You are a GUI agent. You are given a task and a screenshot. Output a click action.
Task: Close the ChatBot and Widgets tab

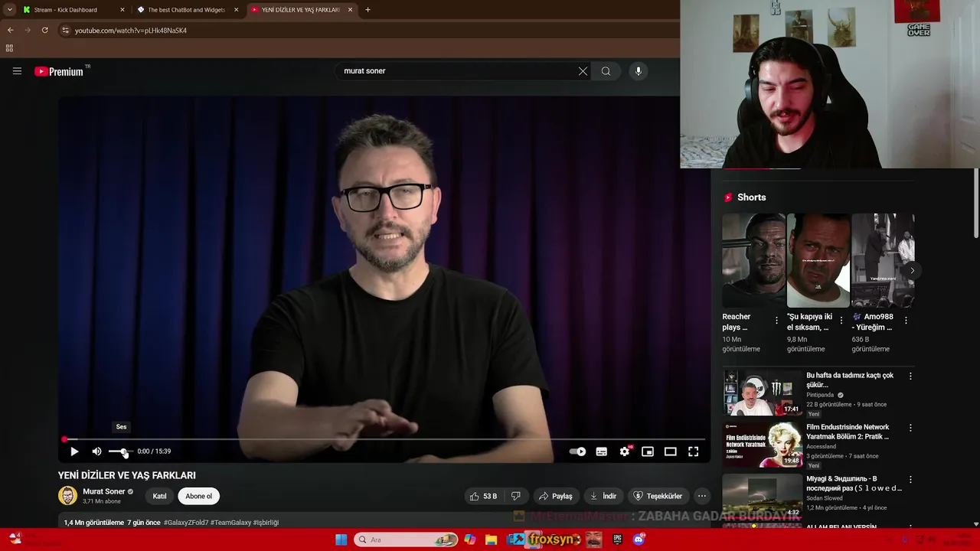click(236, 10)
